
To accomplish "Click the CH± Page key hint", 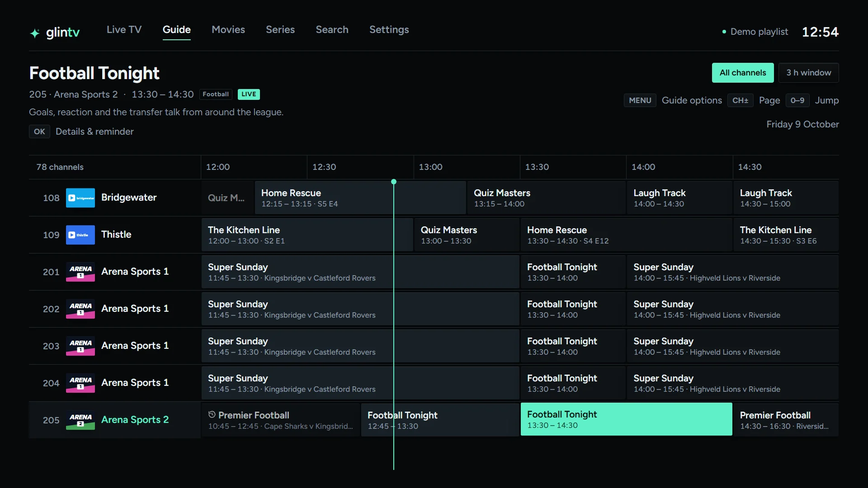I will point(740,100).
